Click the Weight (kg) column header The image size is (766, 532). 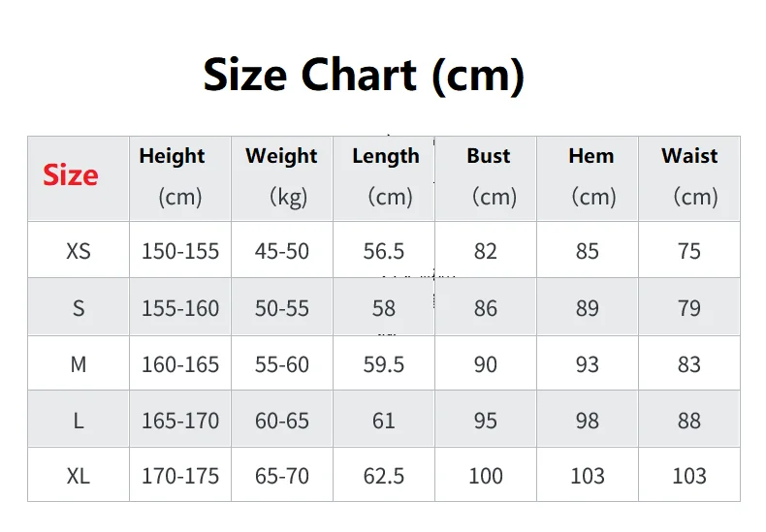[282, 178]
